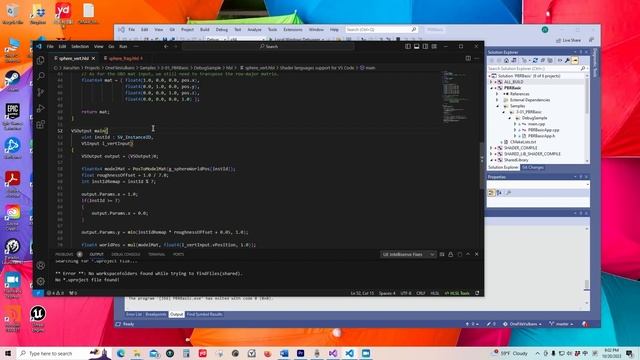Select CMakeLists.txt in Solution Explorer

523,142
